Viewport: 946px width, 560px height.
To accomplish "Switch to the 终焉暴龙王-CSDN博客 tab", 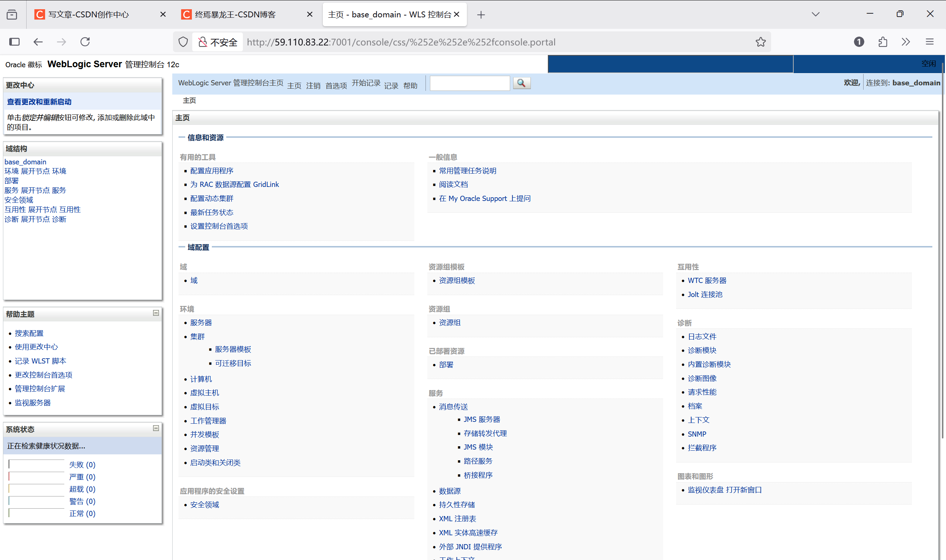I will pos(235,14).
